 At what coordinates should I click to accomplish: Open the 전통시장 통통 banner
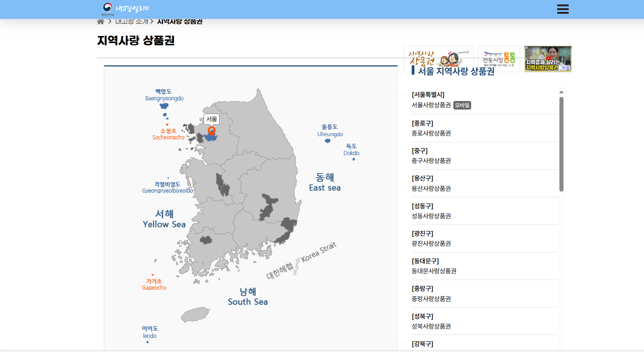[x=499, y=59]
